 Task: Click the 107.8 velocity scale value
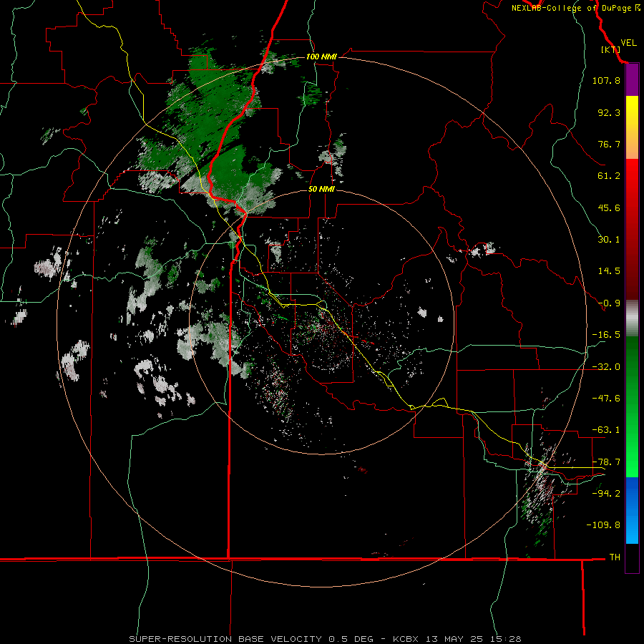tap(606, 80)
